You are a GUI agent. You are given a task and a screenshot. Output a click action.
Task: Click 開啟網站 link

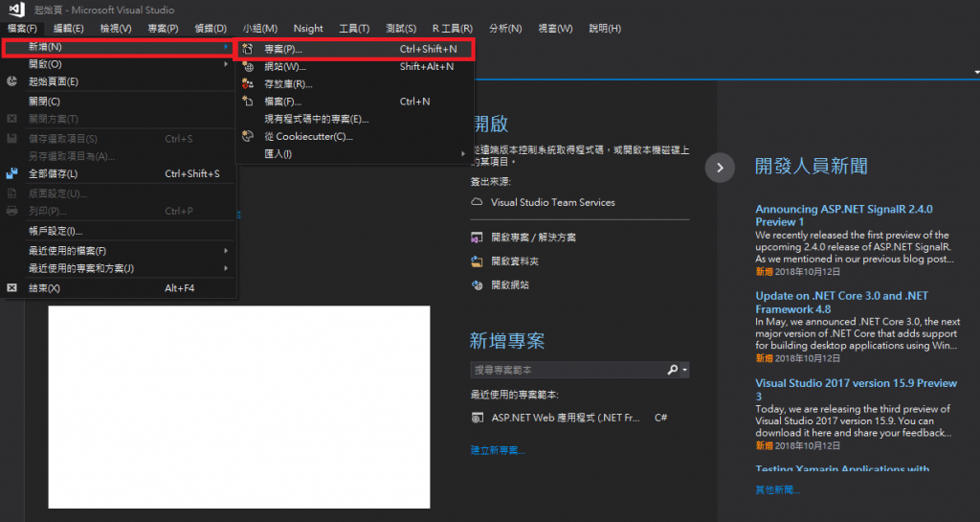(510, 285)
